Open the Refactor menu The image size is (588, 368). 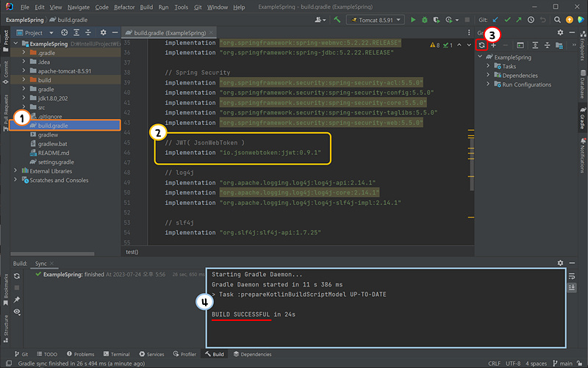[124, 7]
